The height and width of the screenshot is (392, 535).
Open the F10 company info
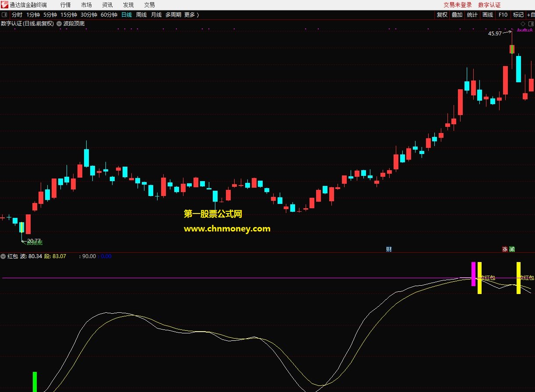point(503,15)
